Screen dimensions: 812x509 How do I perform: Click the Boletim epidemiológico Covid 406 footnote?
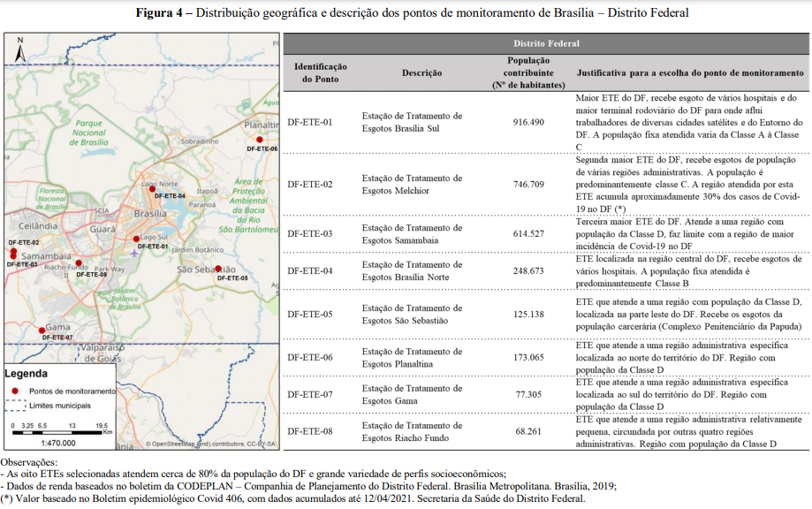[x=292, y=498]
